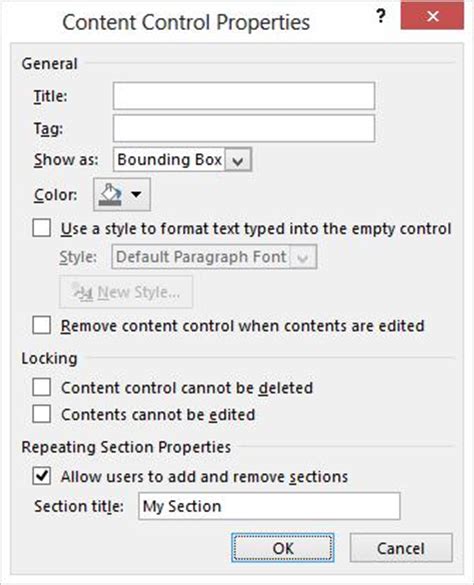Close the Content Control Properties dialog

click(432, 16)
